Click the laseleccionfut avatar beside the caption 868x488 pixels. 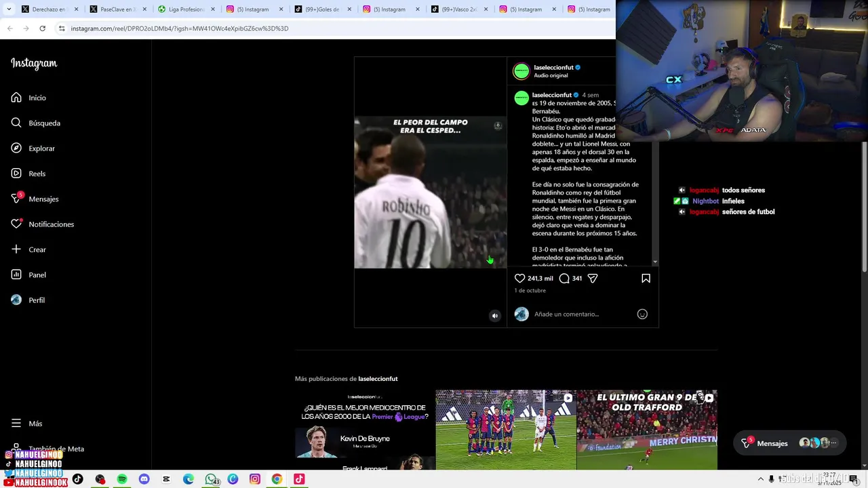tap(521, 98)
